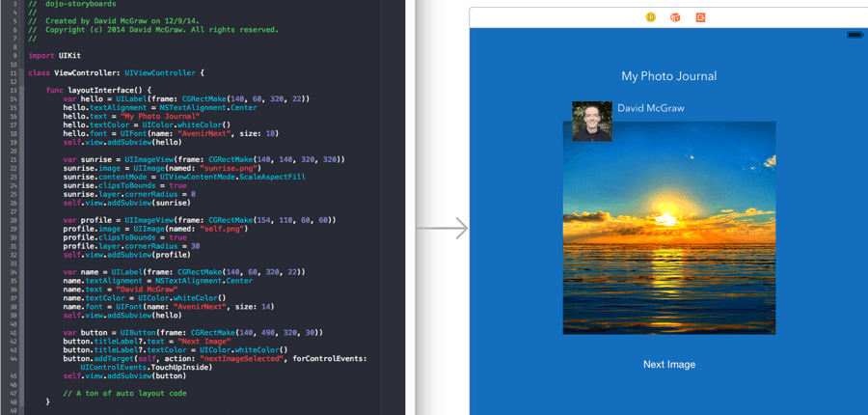Screen dimensions: 868x415
Task: Select the "David McGraw" name label
Action: [x=650, y=108]
